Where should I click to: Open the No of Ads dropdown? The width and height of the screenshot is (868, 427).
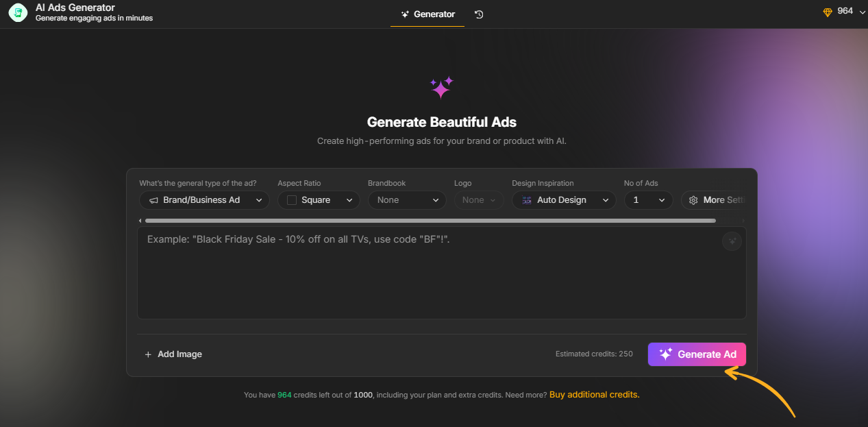(648, 200)
